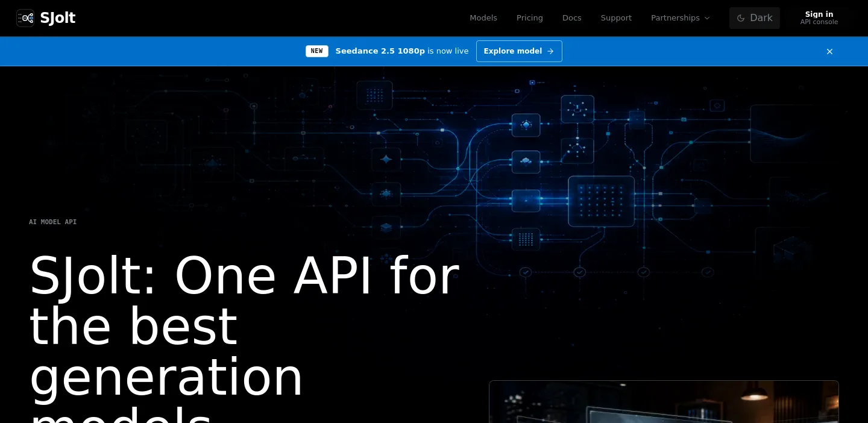
Task: Open the SJolt home link text
Action: (58, 18)
